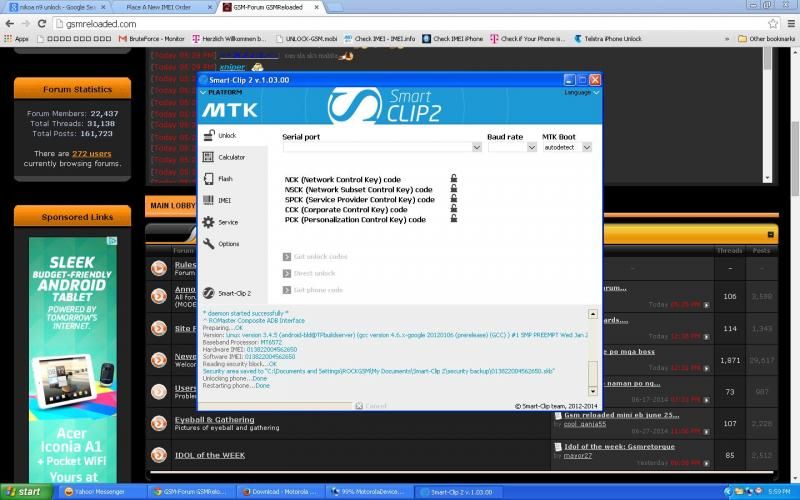Open the Eyeball & Gathering forum link
The width and height of the screenshot is (800, 500).
click(214, 420)
